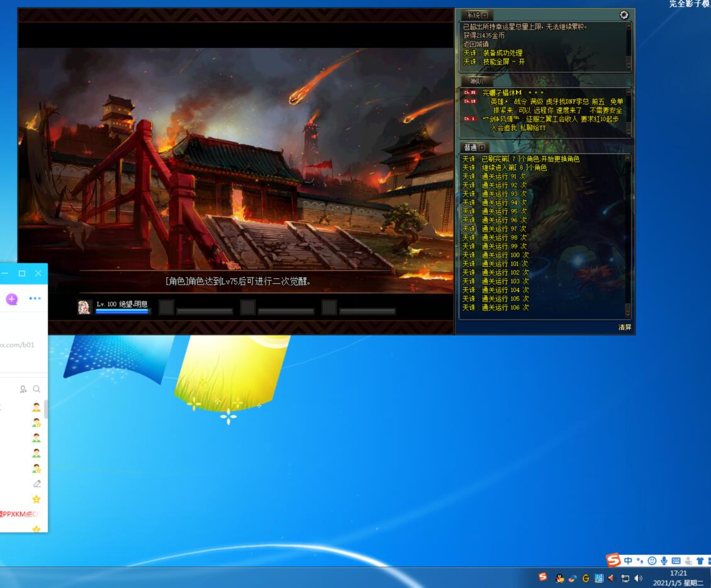Click the character portrait of 绝望·明息
711x588 pixels.
point(84,307)
